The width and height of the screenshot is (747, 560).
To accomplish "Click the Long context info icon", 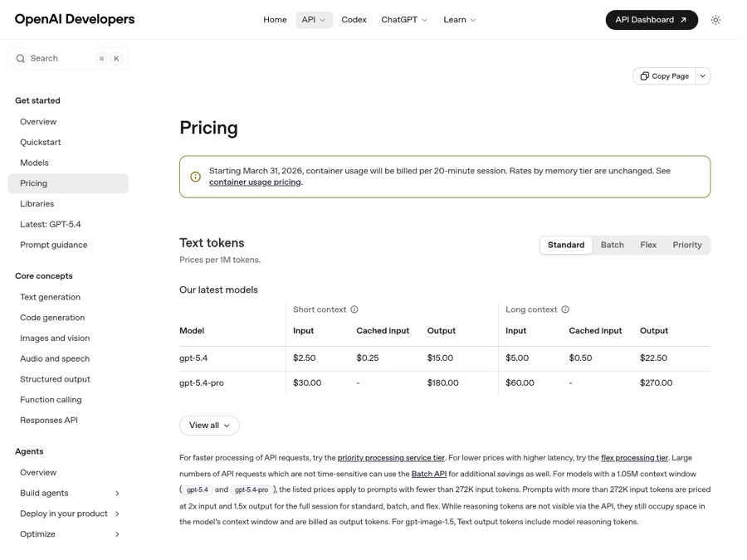I will pyautogui.click(x=565, y=309).
